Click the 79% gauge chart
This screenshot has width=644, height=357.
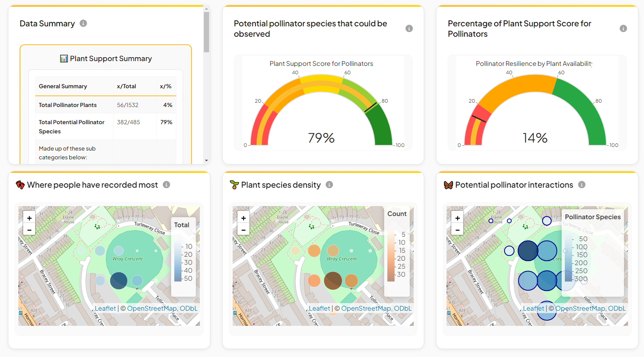tap(321, 112)
